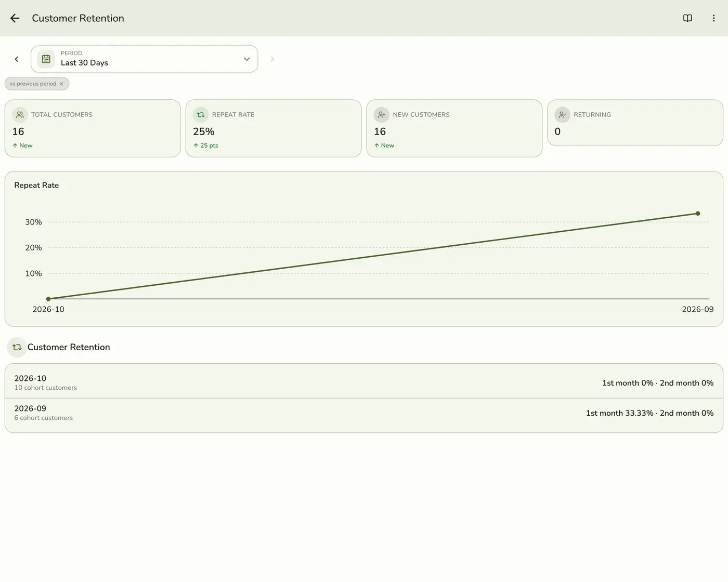Click the 'Repeat Rate' chart title

tap(36, 186)
